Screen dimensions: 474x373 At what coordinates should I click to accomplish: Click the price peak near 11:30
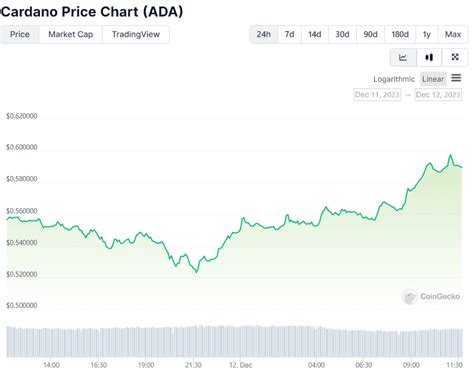451,155
